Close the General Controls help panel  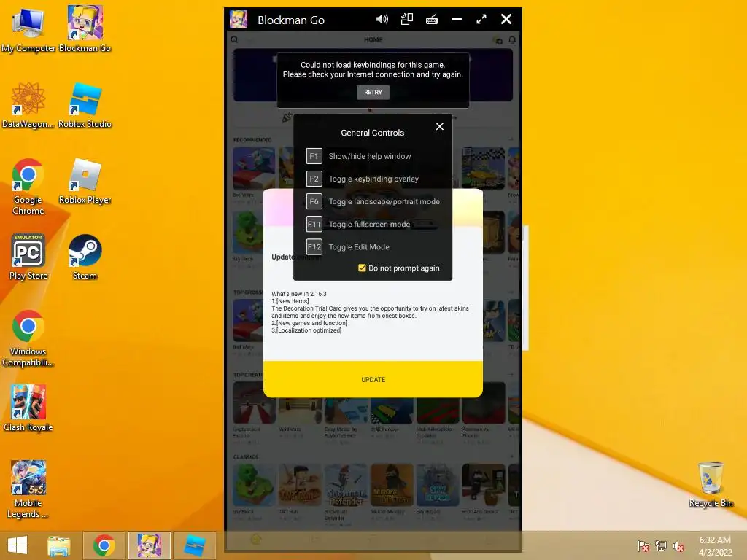click(439, 126)
